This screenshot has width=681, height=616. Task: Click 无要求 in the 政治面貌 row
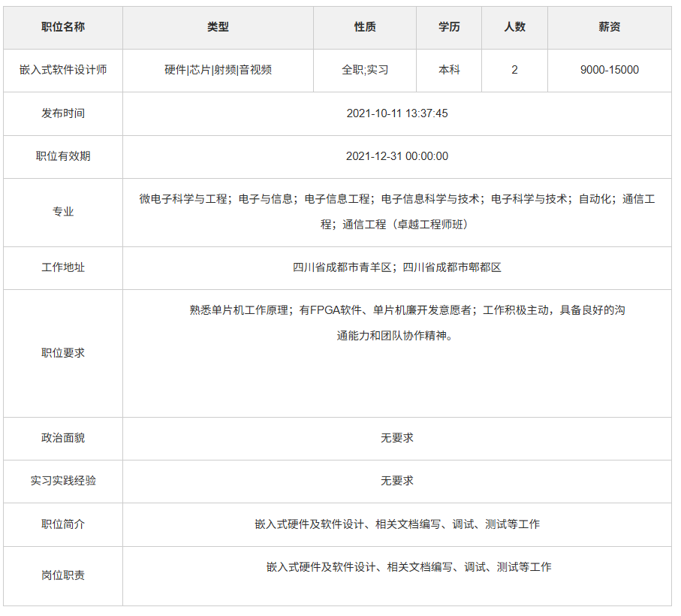(x=396, y=438)
